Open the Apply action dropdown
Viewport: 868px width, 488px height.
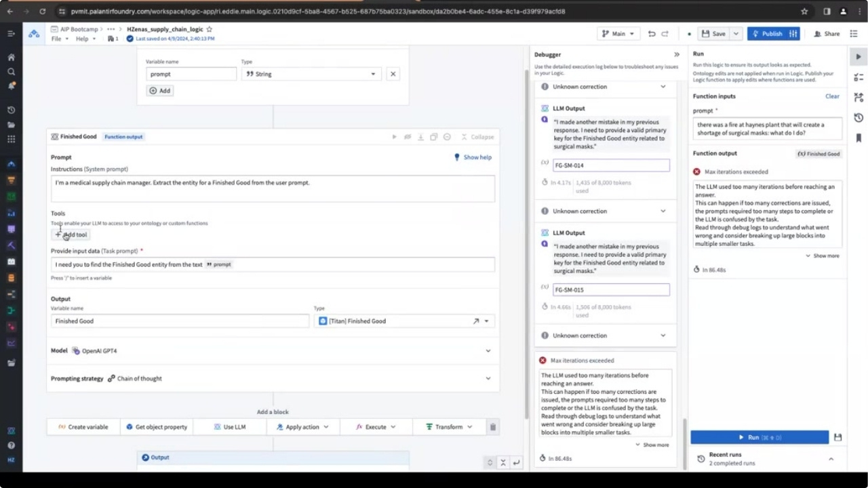[302, 427]
